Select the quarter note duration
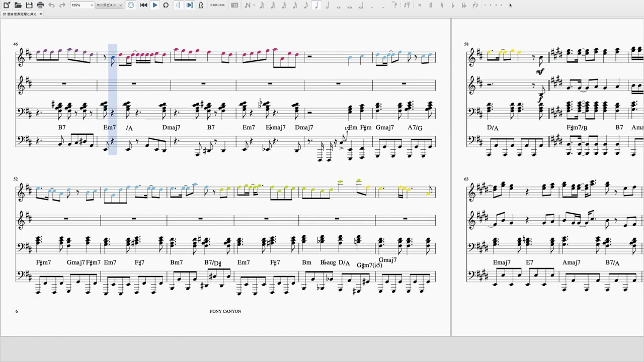 [316, 5]
